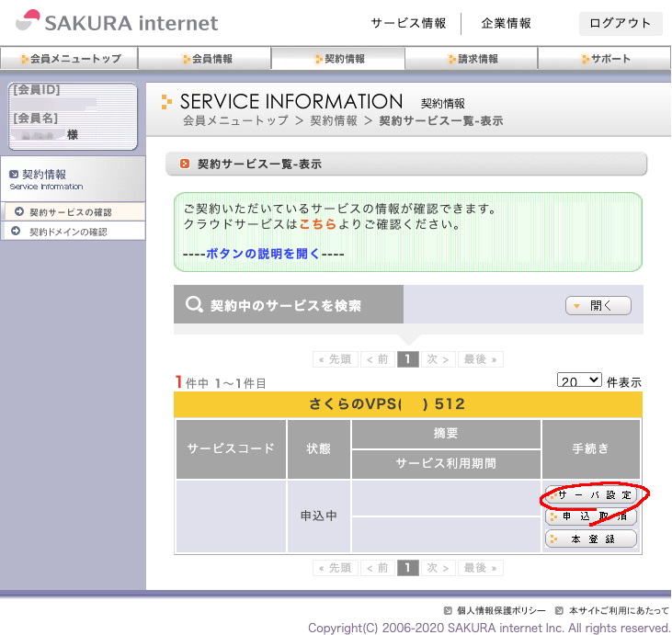Click the red icon beside 契約サービス一覧-表示
The height and width of the screenshot is (635, 672).
[185, 164]
